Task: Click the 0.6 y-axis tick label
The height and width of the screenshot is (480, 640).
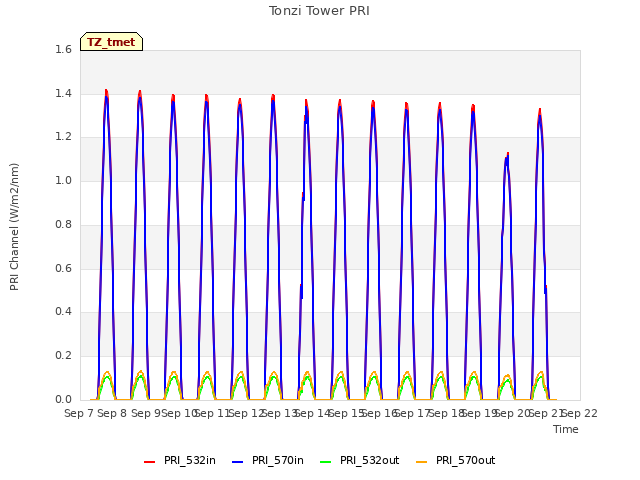Action: 63,268
